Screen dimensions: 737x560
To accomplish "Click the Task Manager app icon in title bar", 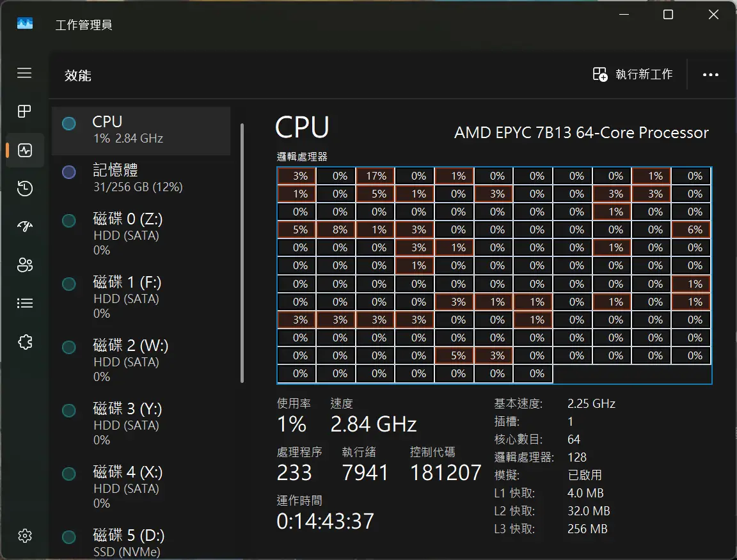I will (25, 24).
